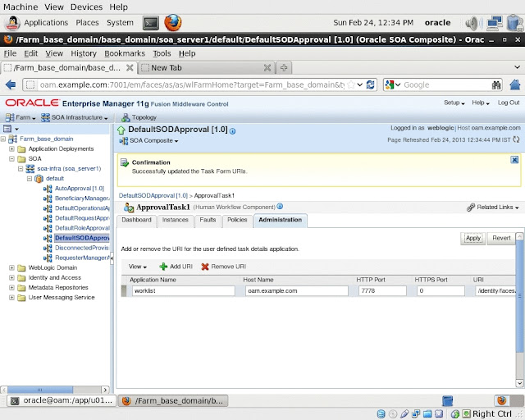This screenshot has width=525, height=420.
Task: Open the Firefox History menu
Action: [84, 53]
